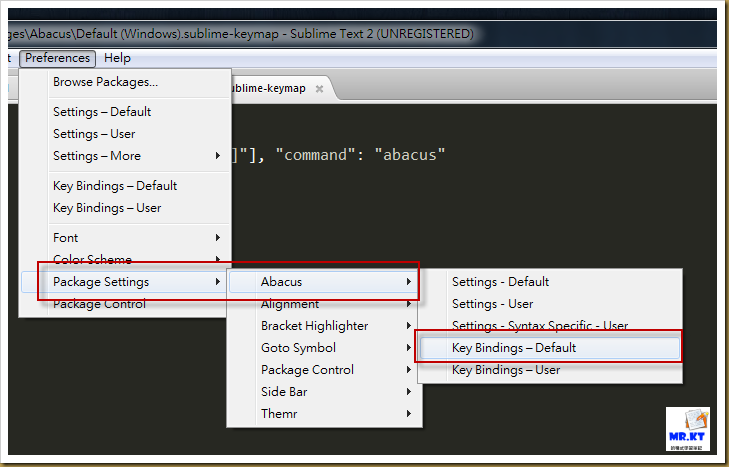Open the Help menu

click(117, 58)
